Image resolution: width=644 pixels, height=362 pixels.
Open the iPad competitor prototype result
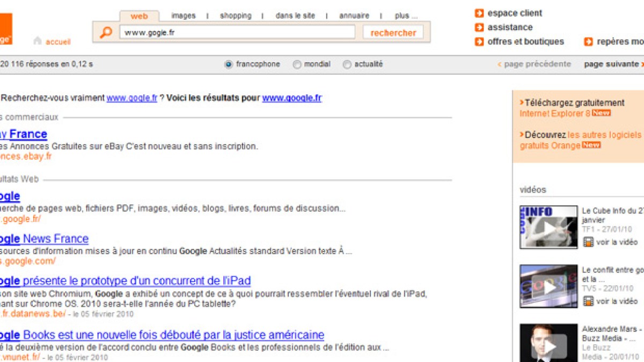tap(125, 280)
